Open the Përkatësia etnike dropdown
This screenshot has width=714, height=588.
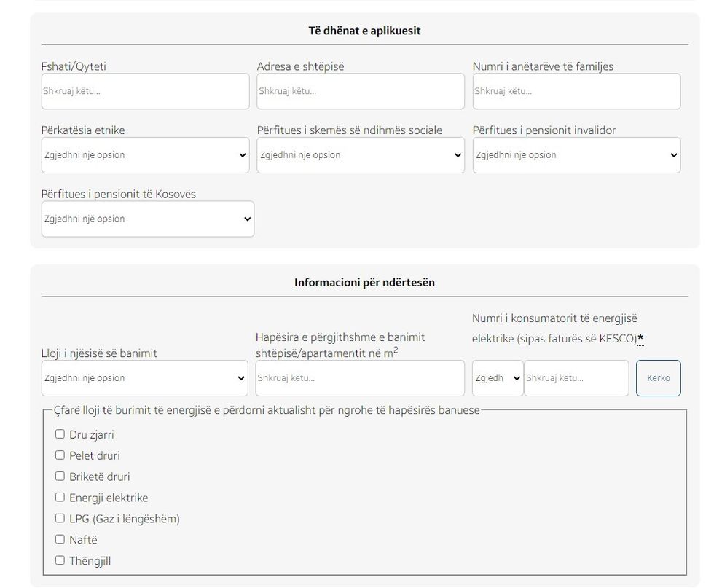145,155
